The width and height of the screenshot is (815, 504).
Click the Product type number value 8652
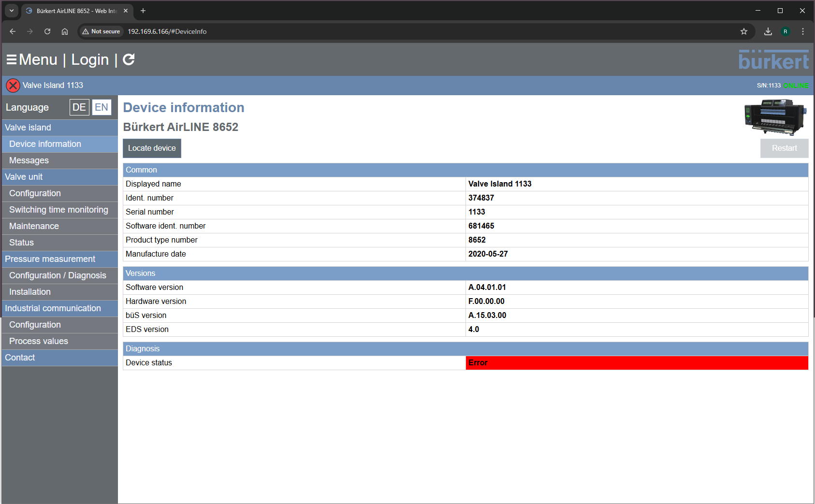(477, 240)
